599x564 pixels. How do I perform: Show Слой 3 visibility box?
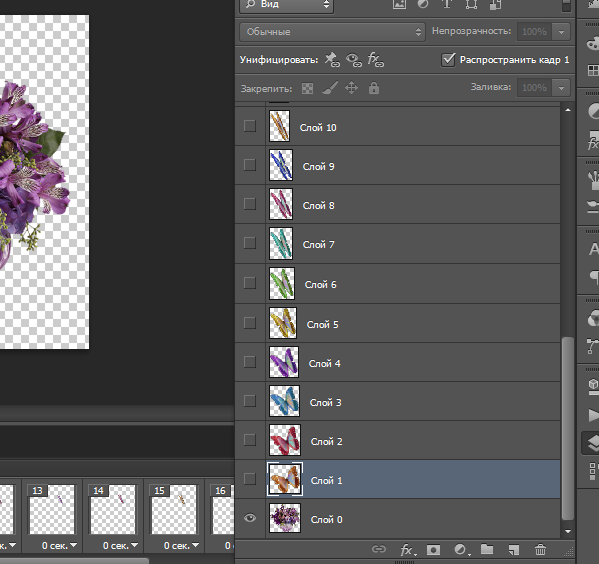tap(250, 400)
